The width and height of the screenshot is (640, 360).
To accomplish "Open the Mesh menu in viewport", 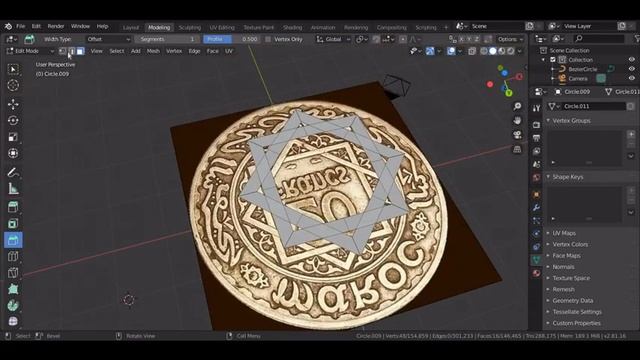I will (153, 51).
